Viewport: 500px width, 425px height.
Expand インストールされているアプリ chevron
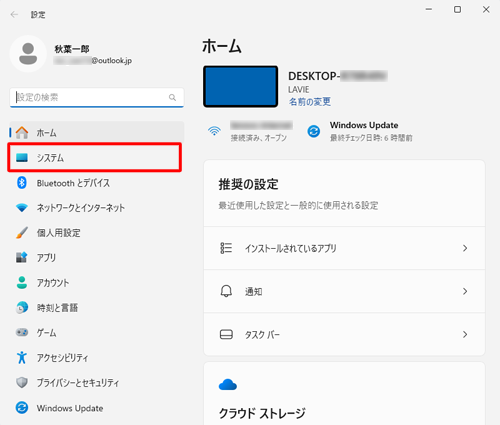point(465,248)
